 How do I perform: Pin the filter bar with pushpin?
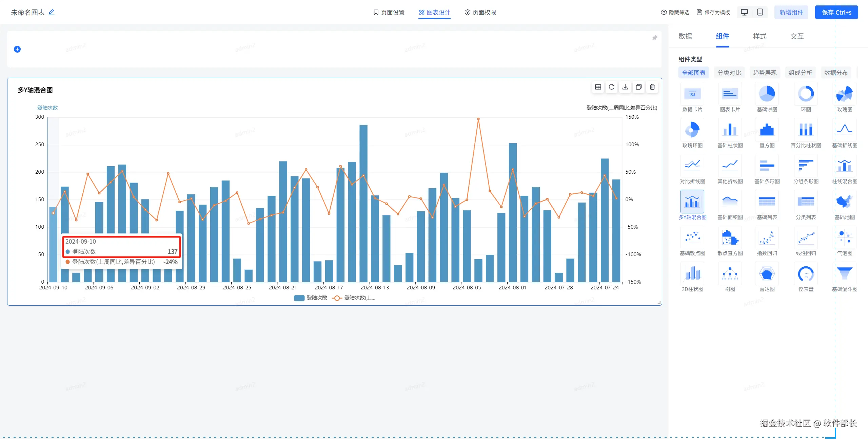click(x=655, y=38)
